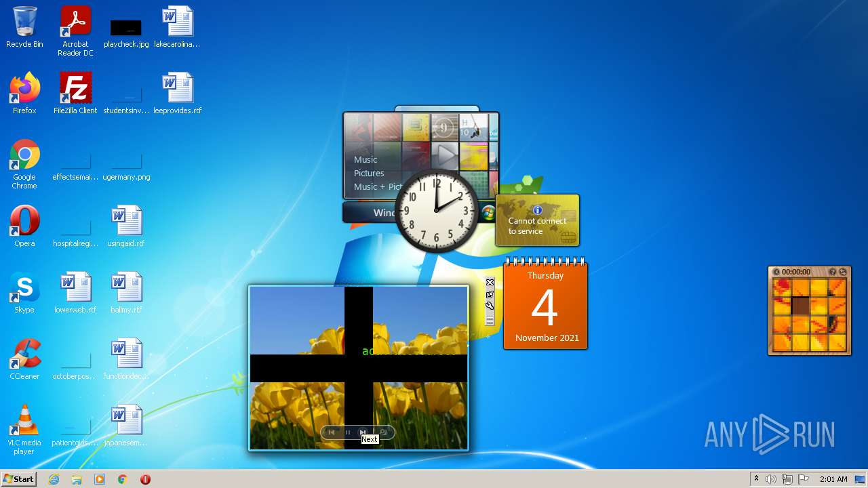Launch the Firefox shortcut
Viewport: 868px width, 488px height.
click(x=24, y=94)
